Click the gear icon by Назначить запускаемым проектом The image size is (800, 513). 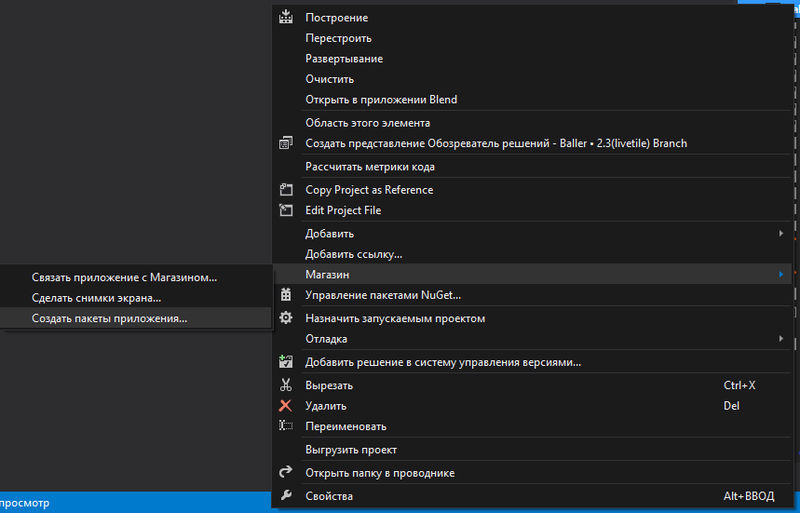point(286,318)
